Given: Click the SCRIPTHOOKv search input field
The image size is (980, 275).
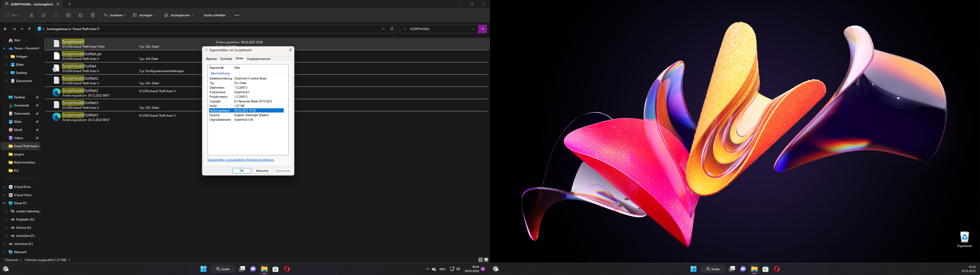Looking at the screenshot, I should click(x=437, y=29).
